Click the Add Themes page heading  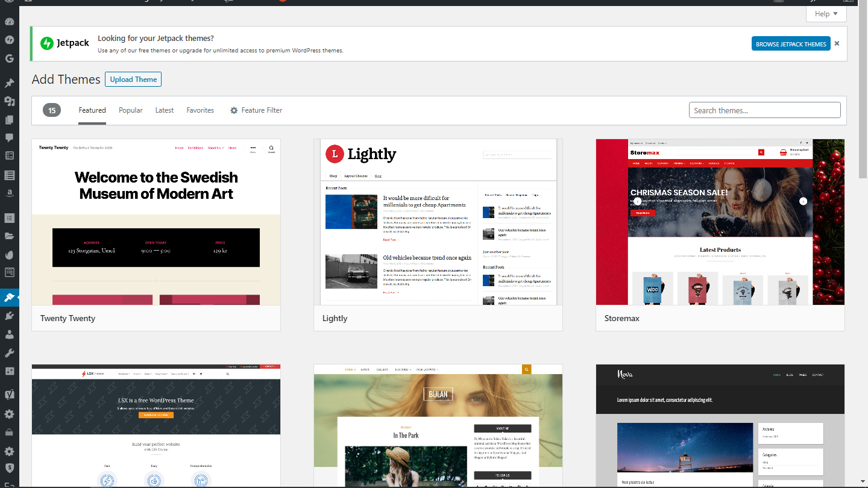66,80
